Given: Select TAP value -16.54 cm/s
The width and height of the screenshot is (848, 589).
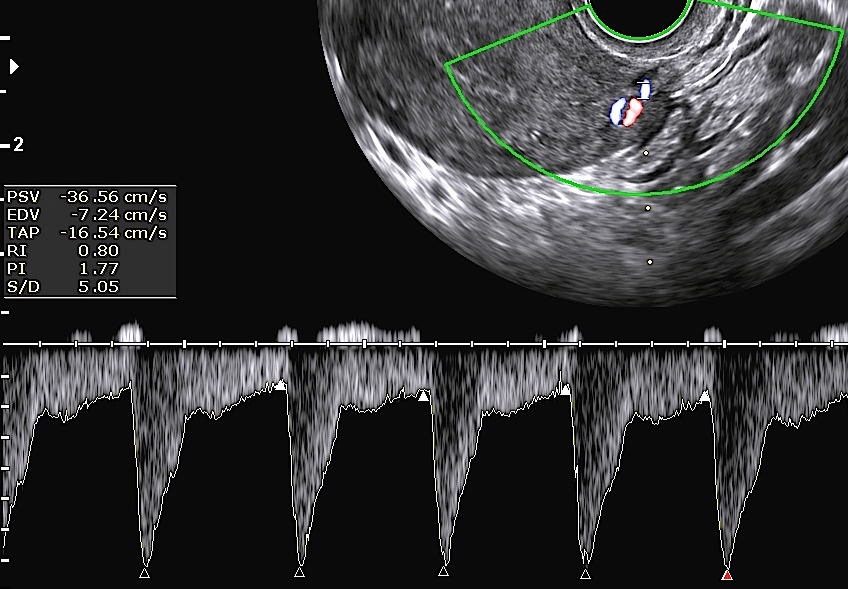Looking at the screenshot, I should point(114,233).
